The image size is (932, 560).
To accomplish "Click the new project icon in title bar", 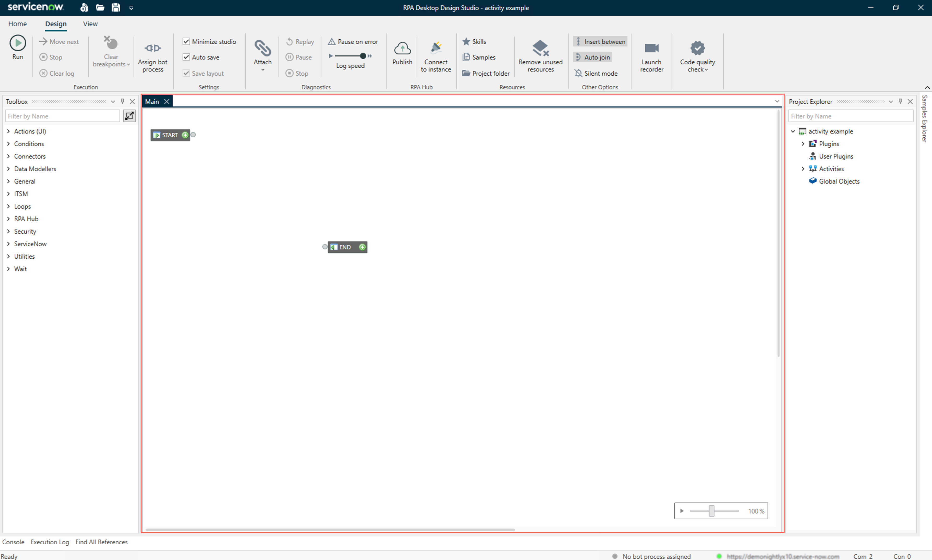I will (84, 8).
